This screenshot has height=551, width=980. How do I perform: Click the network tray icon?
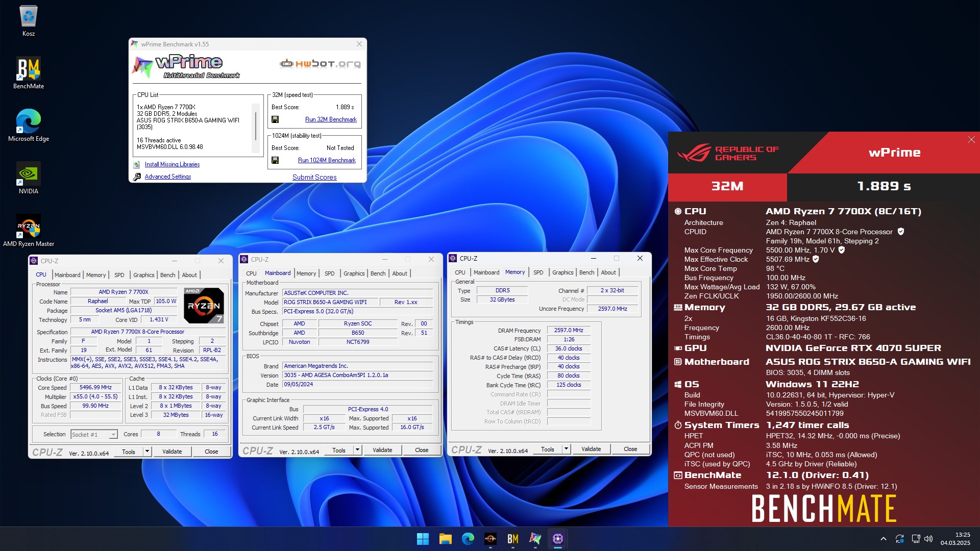pos(915,539)
